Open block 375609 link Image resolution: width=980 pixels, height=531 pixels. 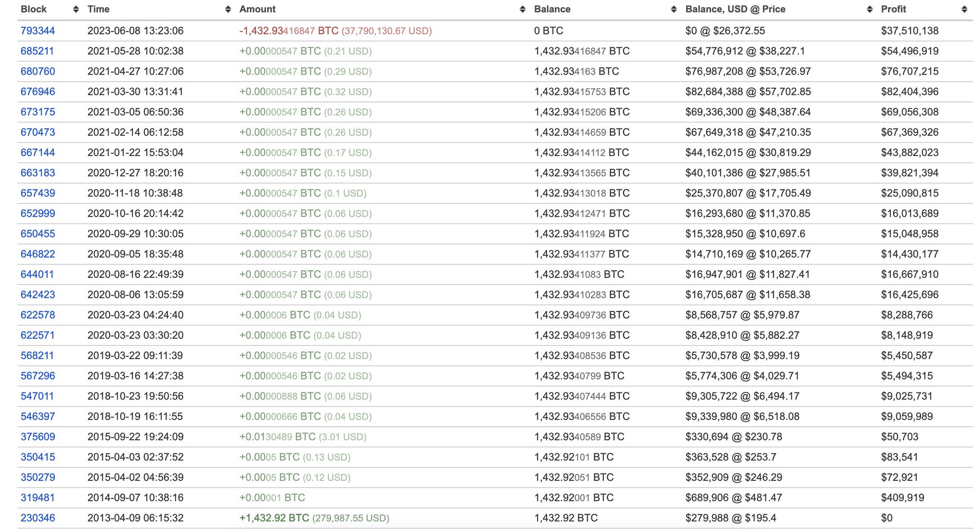(38, 437)
